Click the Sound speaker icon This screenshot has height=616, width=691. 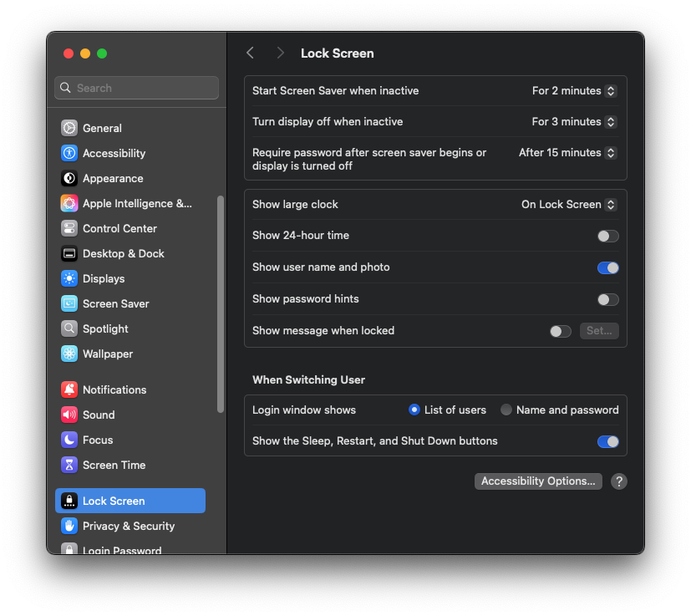[69, 415]
